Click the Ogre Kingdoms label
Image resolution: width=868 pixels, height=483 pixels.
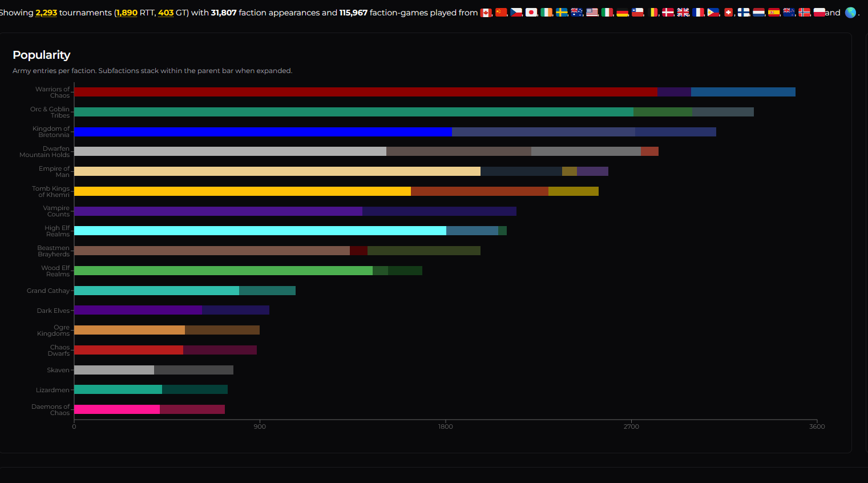click(54, 331)
